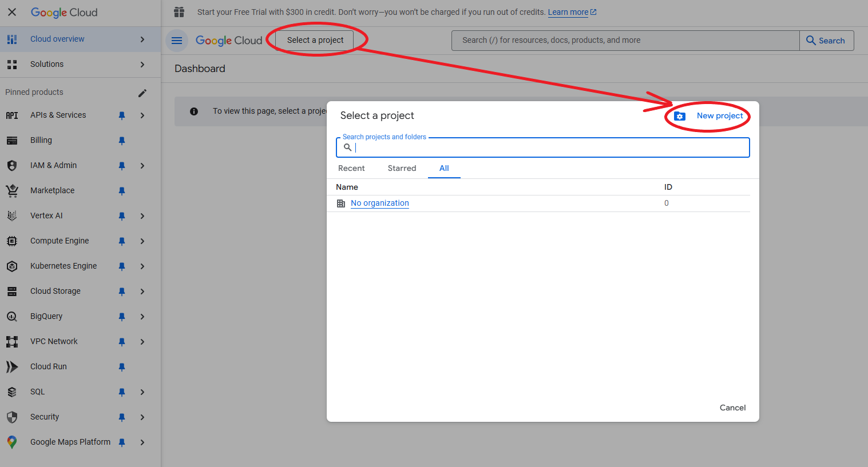Unpin Cloud Run from pinned products
868x467 pixels.
point(122,367)
